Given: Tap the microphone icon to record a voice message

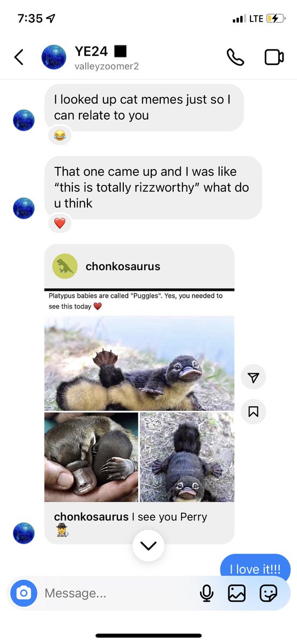Looking at the screenshot, I should (206, 593).
